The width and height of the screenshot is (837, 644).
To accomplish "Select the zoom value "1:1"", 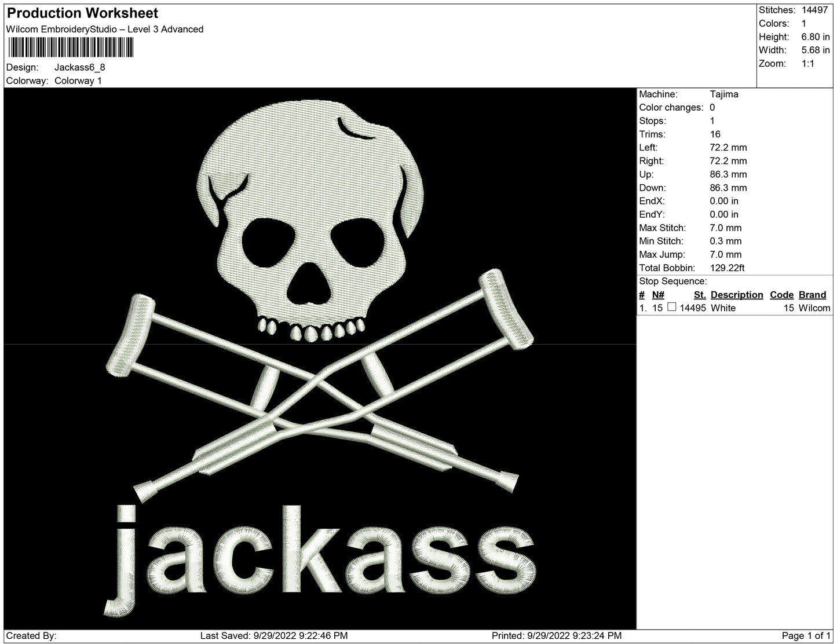I will point(808,64).
